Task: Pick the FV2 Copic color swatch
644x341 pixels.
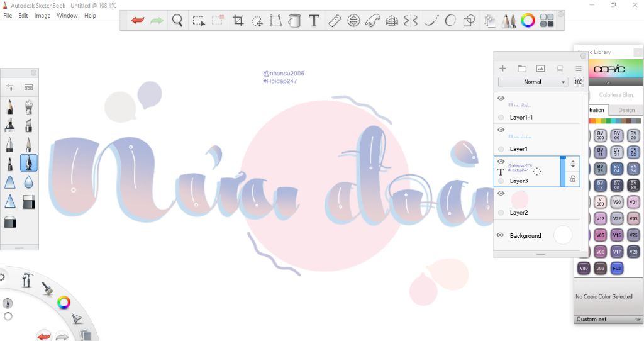Action: tap(617, 268)
